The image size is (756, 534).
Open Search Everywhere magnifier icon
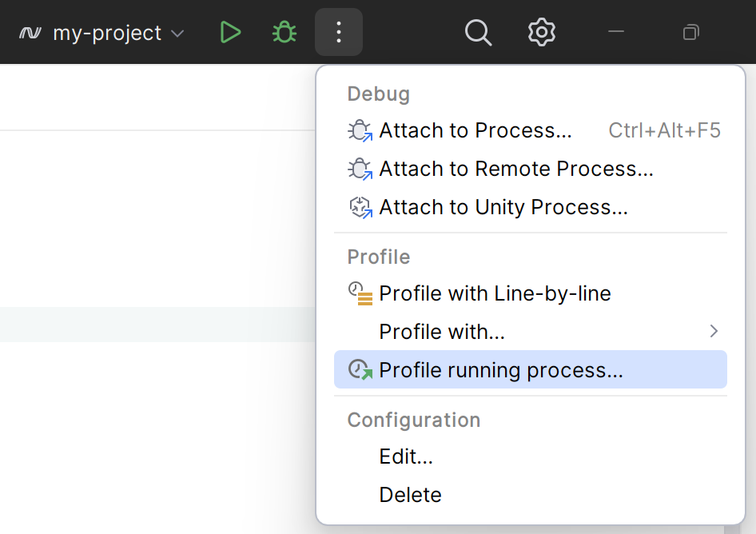click(x=478, y=33)
